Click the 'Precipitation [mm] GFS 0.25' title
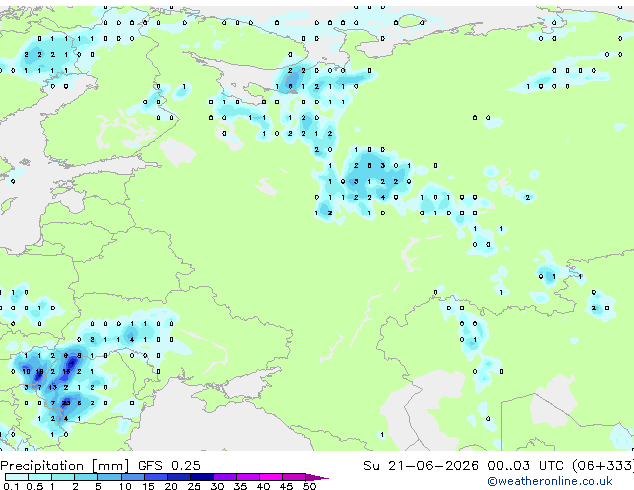The width and height of the screenshot is (634, 490). click(x=100, y=466)
